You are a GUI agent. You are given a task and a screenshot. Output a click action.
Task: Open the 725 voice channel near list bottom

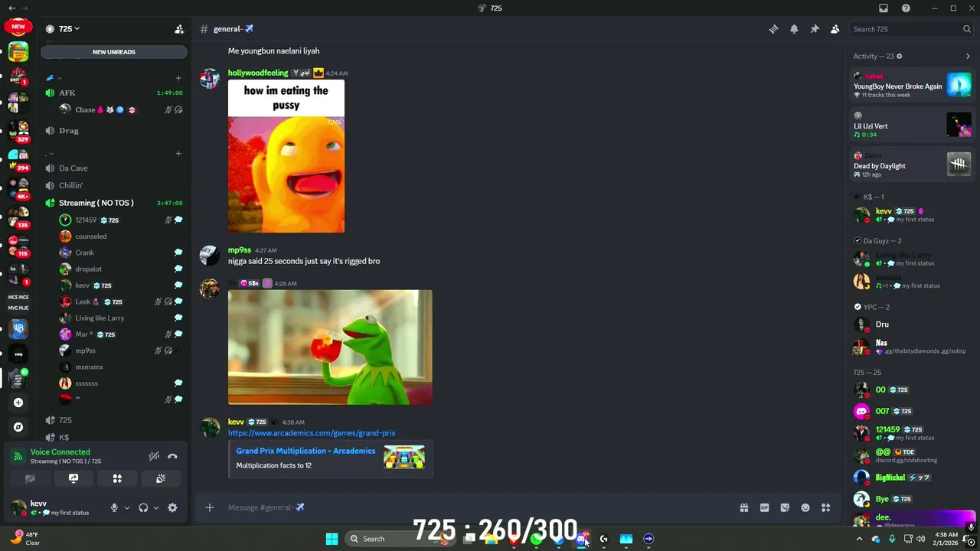[x=113, y=420]
